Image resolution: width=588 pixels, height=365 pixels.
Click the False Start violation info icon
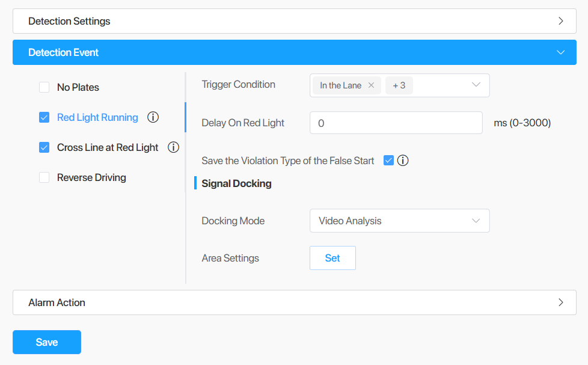coord(403,161)
